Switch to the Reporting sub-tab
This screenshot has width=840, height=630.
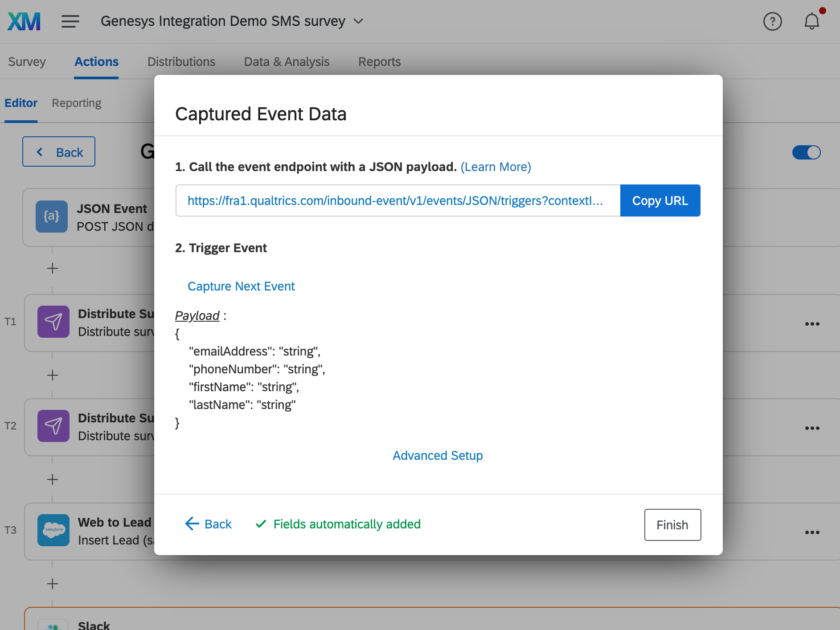click(77, 103)
